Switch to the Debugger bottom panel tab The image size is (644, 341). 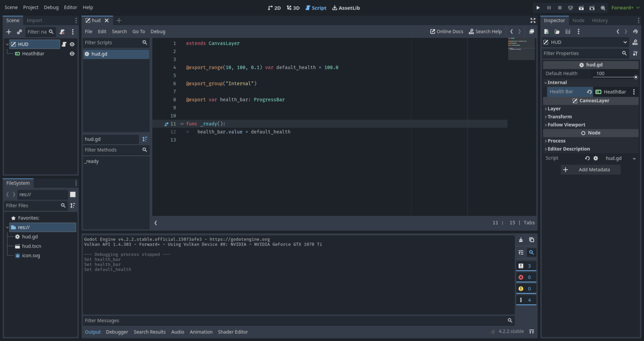click(x=117, y=332)
